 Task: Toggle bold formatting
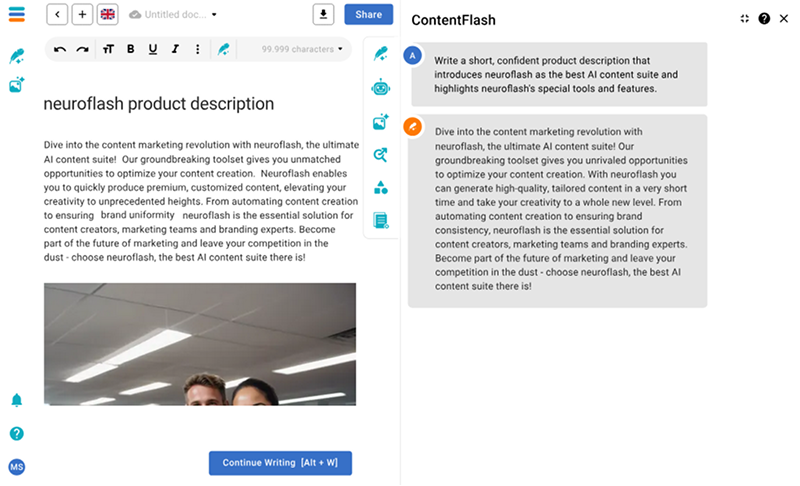pyautogui.click(x=131, y=49)
